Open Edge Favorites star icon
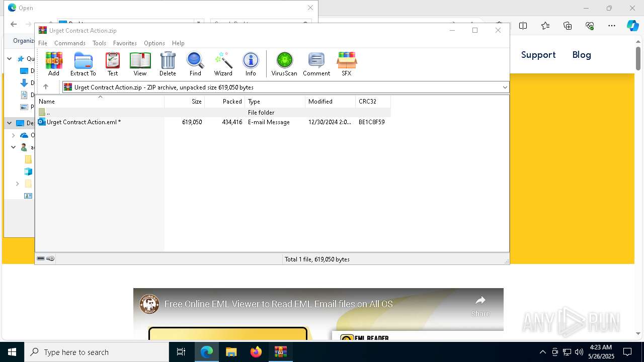The width and height of the screenshot is (644, 362). (545, 26)
